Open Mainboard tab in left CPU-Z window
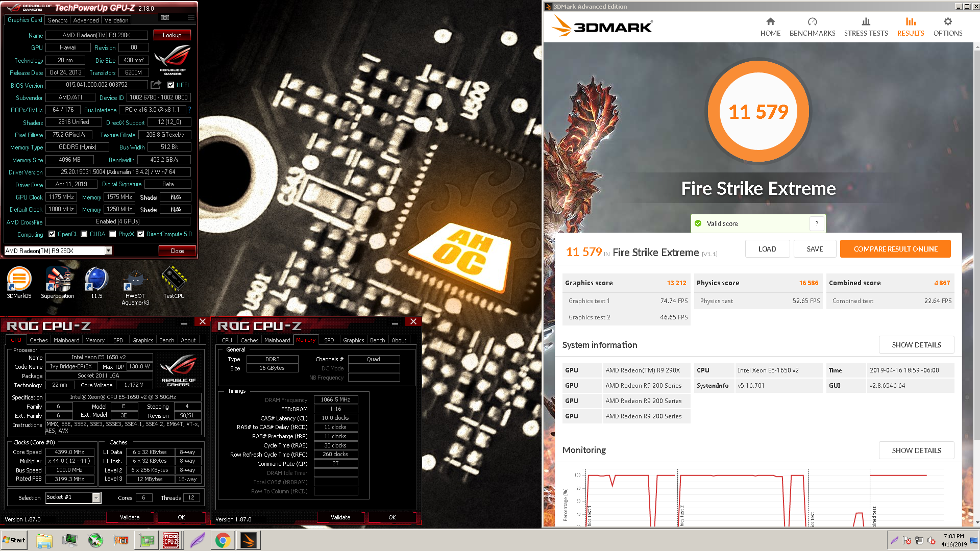Viewport: 980px width, 551px height. [66, 340]
